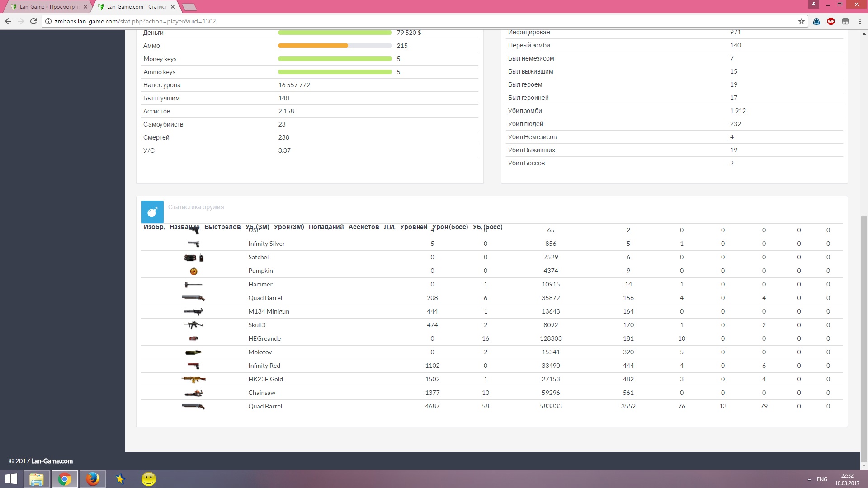The width and height of the screenshot is (868, 488).
Task: Bookmark page with the star icon
Action: (801, 21)
